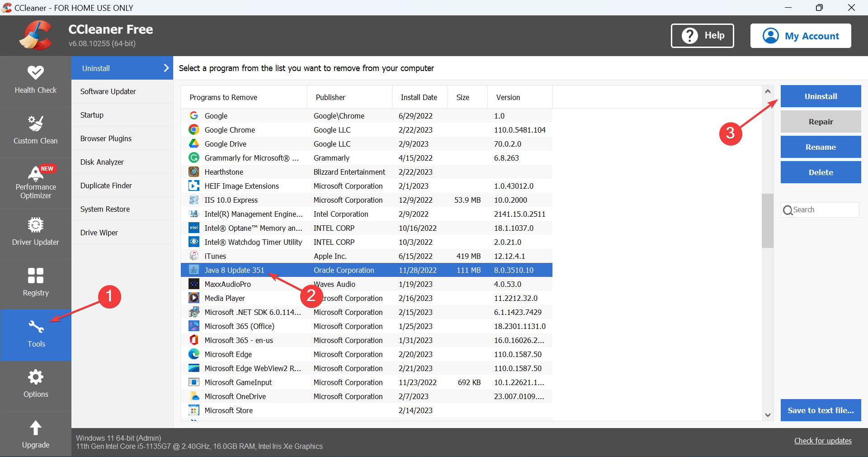Focus the program Search field
868x457 pixels.
[820, 210]
